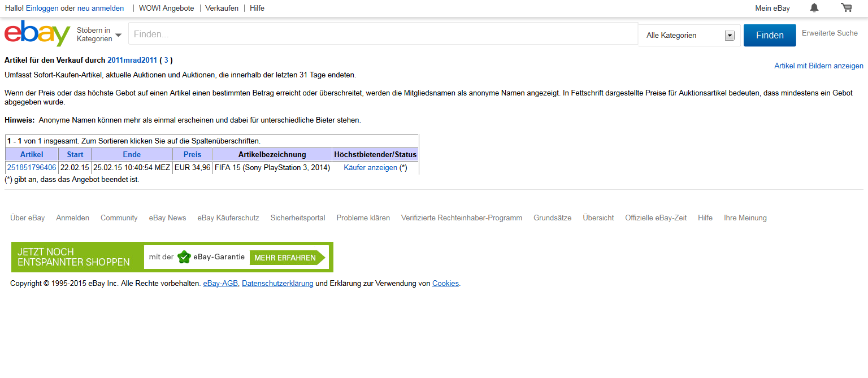
Task: Click the Einloggen link
Action: (42, 8)
